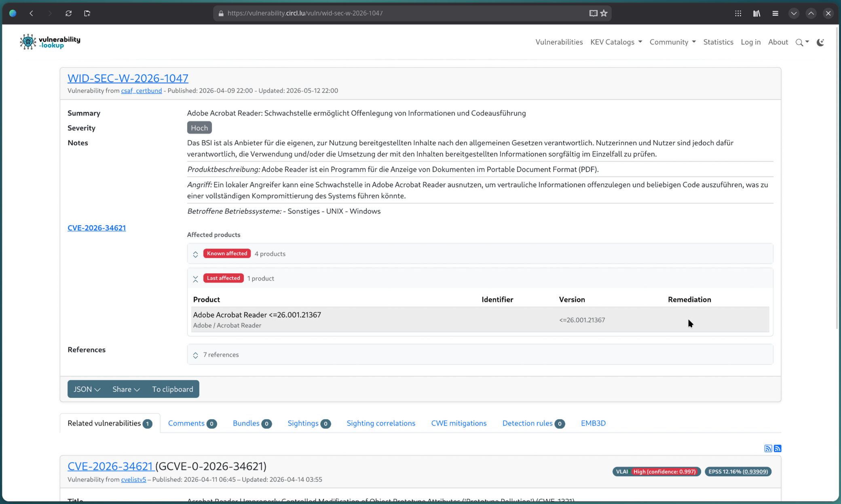Switch to the Comments tab

(x=192, y=423)
